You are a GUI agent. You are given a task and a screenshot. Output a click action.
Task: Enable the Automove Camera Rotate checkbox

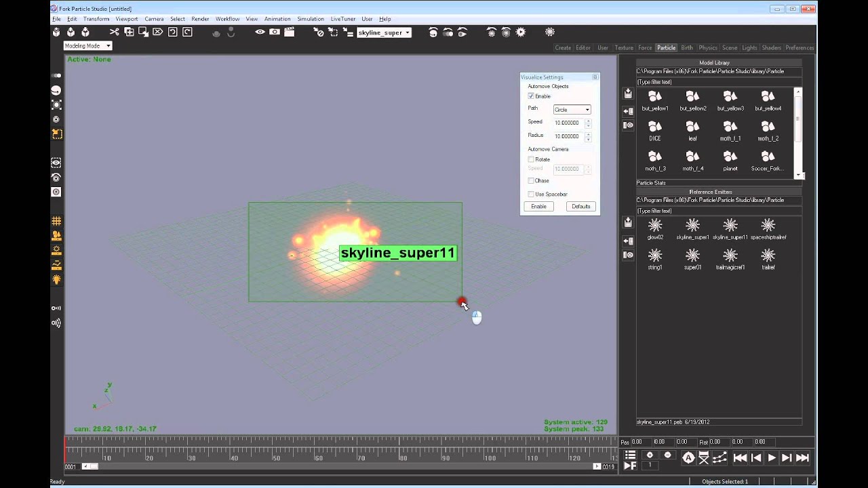coord(531,159)
